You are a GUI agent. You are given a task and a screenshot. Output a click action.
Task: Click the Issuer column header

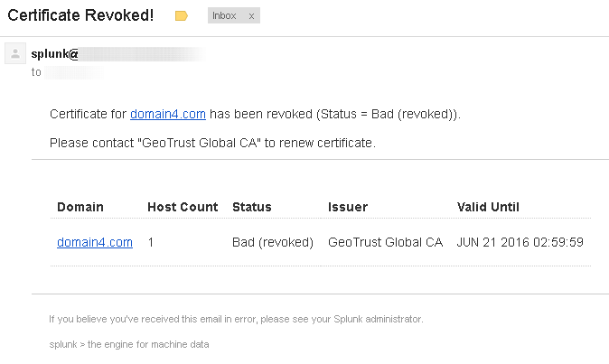[x=348, y=207]
